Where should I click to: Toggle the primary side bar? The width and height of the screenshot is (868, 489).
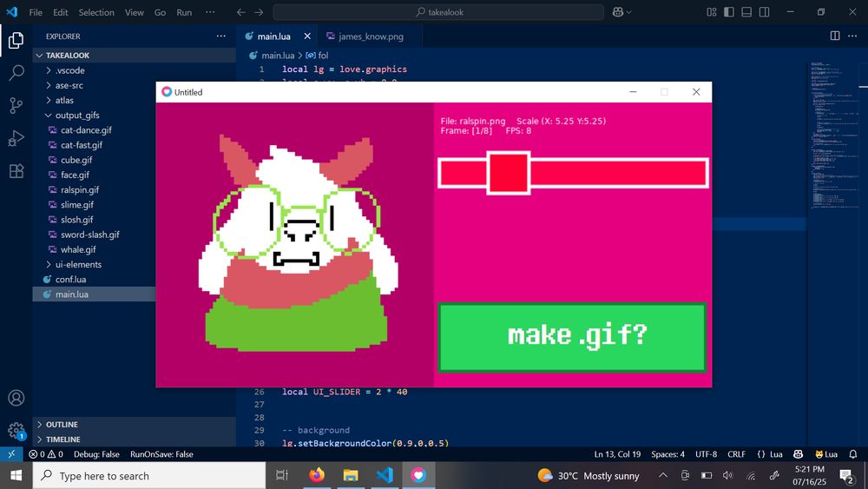click(x=729, y=12)
